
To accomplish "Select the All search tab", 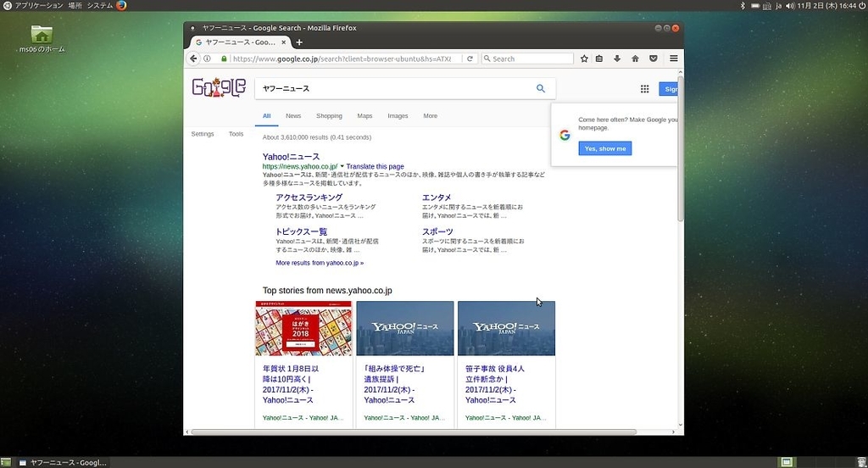I will pyautogui.click(x=266, y=116).
